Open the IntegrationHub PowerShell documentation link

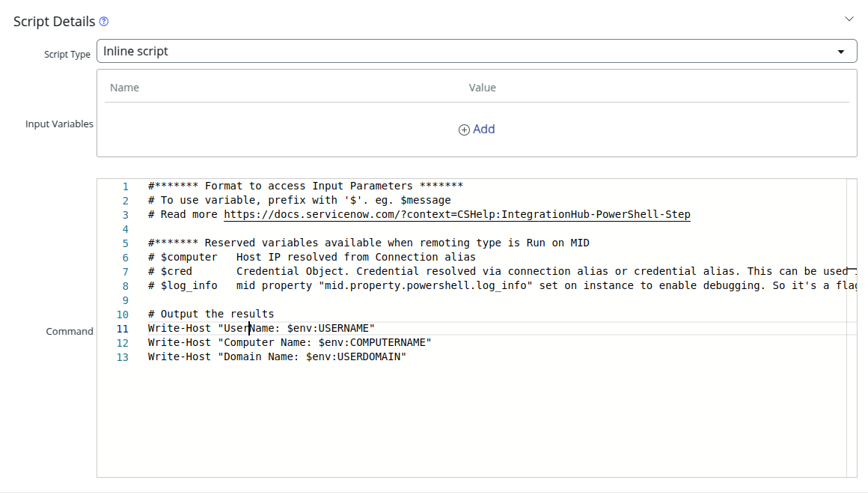456,214
